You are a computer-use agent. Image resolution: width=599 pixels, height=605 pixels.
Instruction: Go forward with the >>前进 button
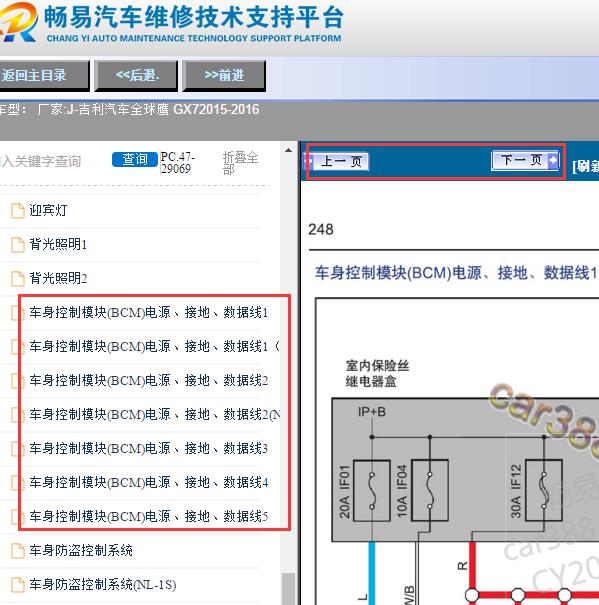click(224, 75)
